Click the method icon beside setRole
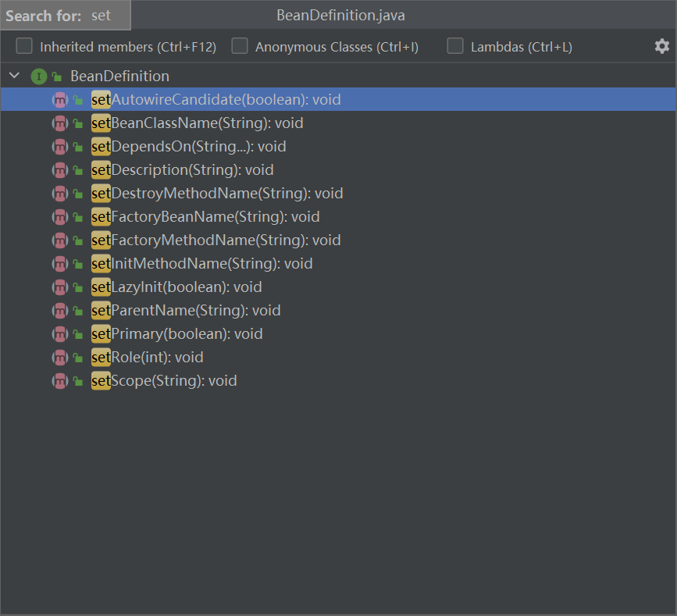The width and height of the screenshot is (677, 616). [x=60, y=358]
